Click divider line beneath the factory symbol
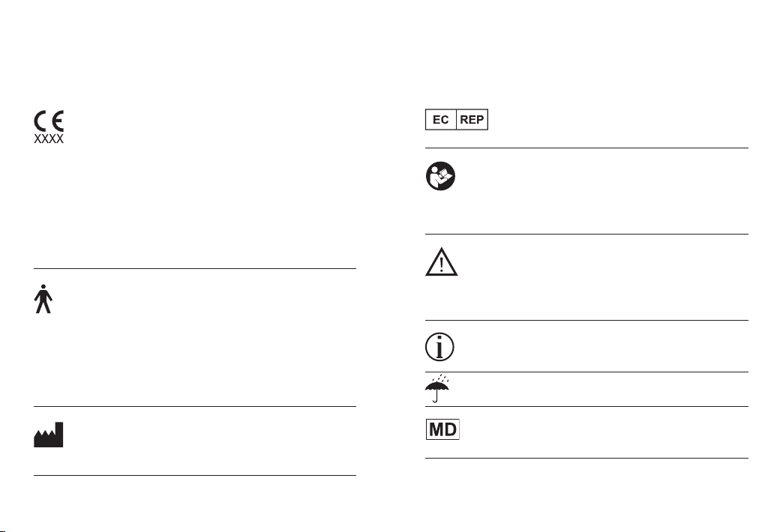Screen dimensions: 783x532 coord(195,476)
